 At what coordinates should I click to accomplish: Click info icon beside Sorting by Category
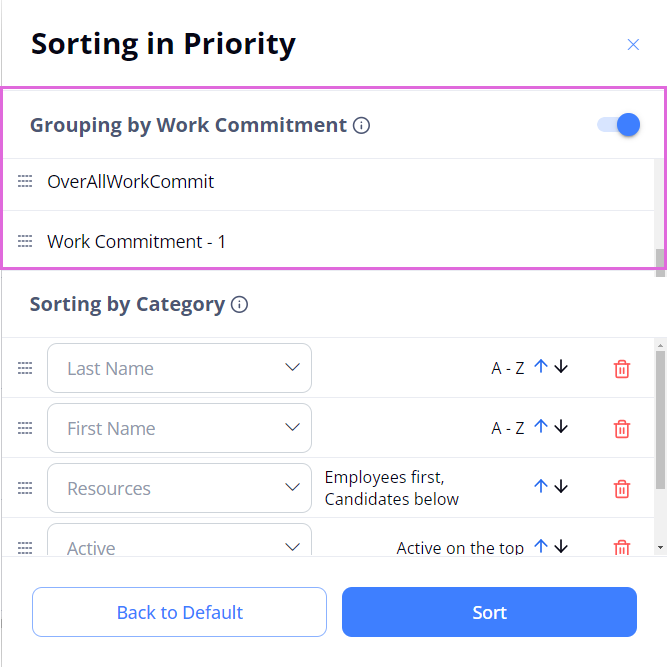coord(239,305)
